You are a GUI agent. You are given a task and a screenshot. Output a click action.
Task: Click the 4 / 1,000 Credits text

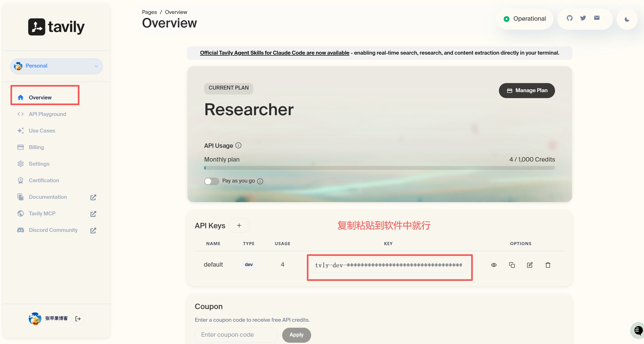[x=532, y=159]
